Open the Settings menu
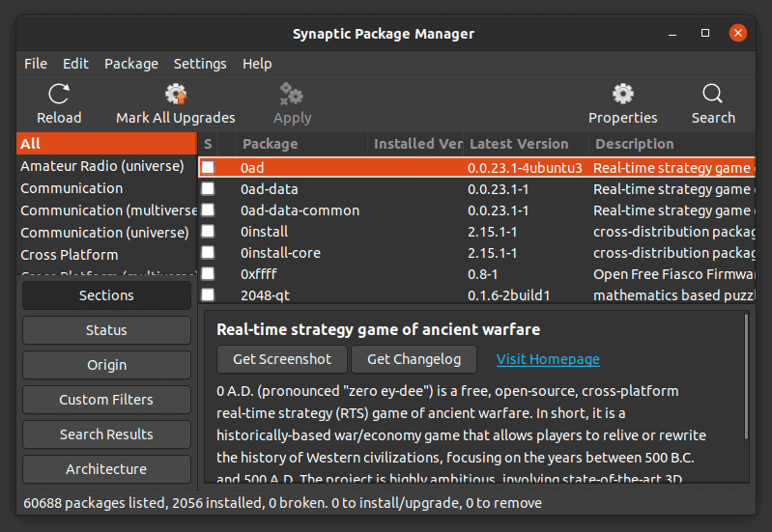This screenshot has width=772, height=532. click(x=200, y=64)
